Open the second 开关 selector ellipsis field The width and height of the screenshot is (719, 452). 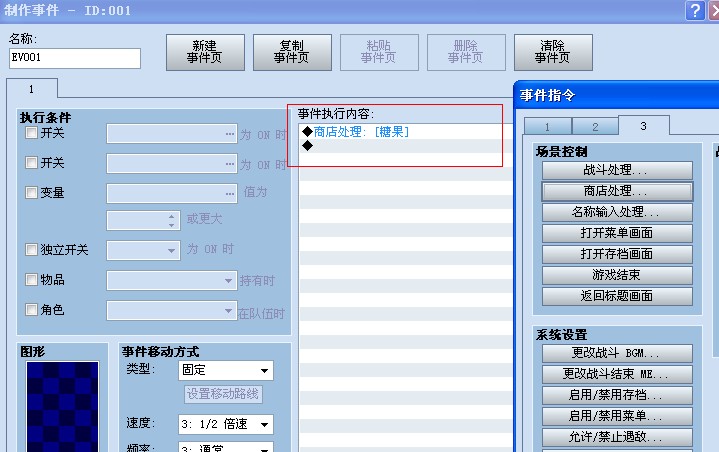pos(172,163)
